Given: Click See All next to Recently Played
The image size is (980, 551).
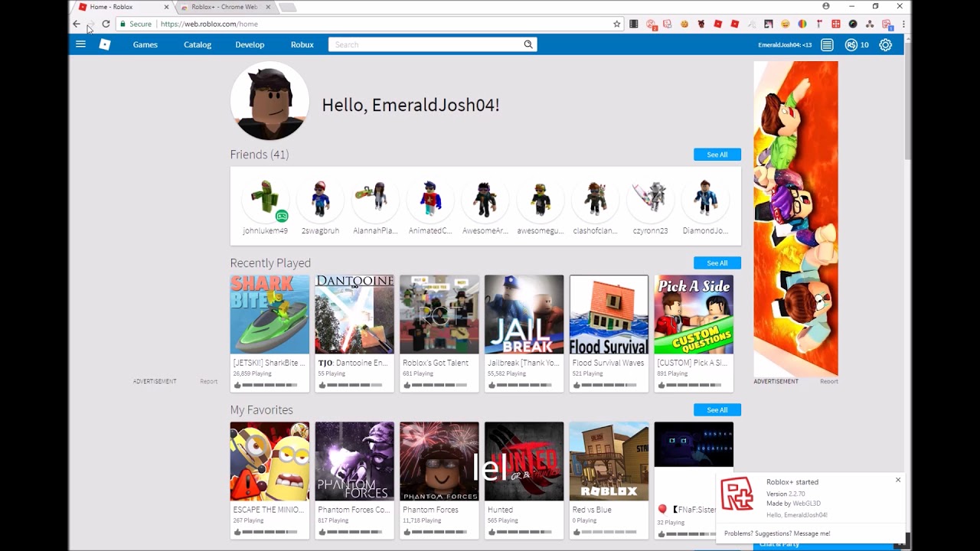Looking at the screenshot, I should (717, 263).
